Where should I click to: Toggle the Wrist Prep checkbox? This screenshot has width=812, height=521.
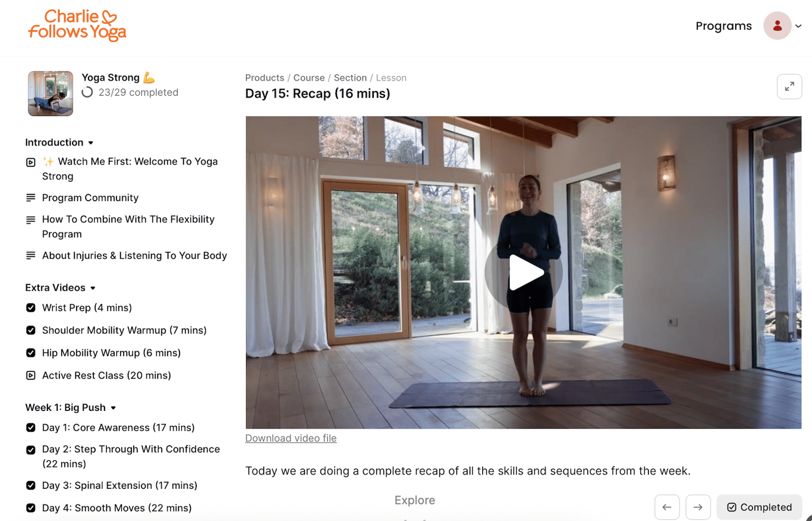pyautogui.click(x=31, y=307)
